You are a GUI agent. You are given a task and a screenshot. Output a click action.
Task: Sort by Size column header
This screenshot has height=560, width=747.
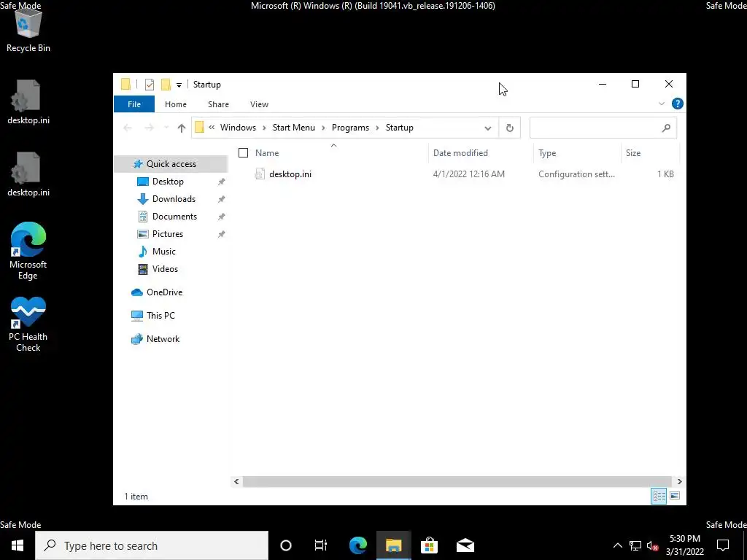(x=633, y=153)
